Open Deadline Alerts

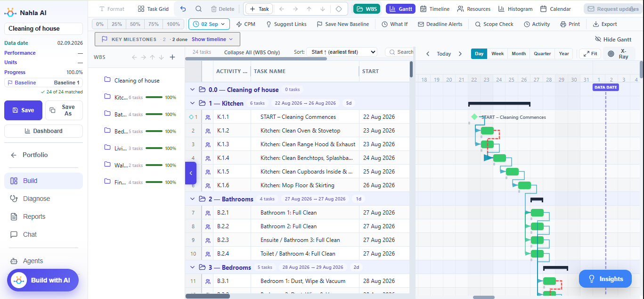pos(440,24)
